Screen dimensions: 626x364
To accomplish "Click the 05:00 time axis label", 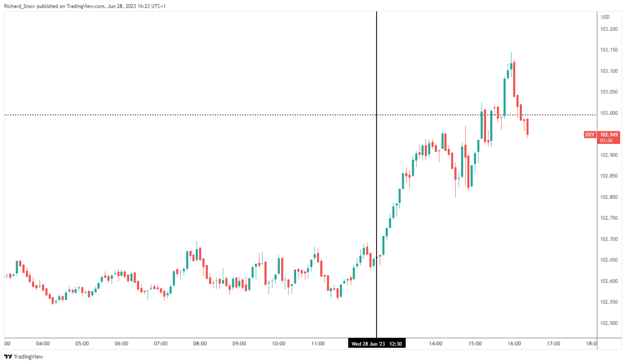I will (82, 344).
